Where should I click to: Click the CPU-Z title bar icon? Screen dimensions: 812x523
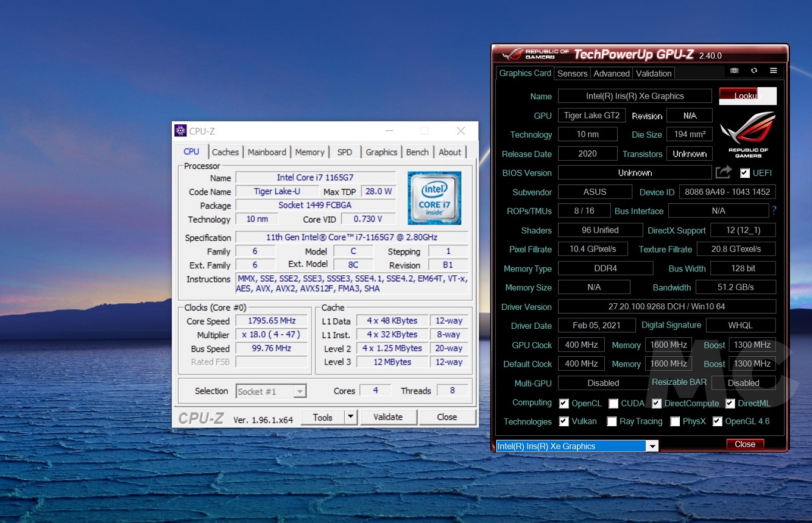point(180,131)
